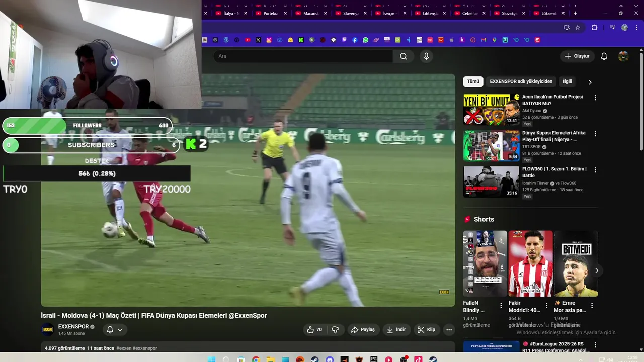Select the Tümü filter chip

tap(473, 81)
